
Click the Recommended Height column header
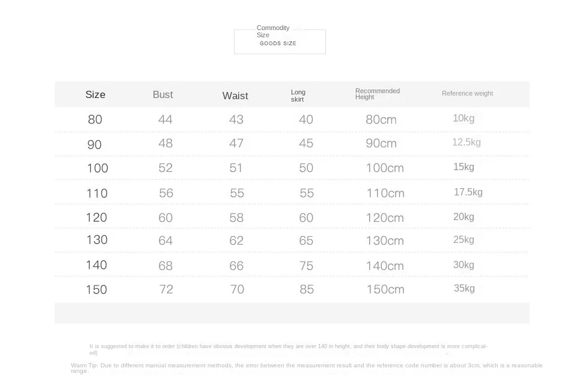click(x=377, y=94)
